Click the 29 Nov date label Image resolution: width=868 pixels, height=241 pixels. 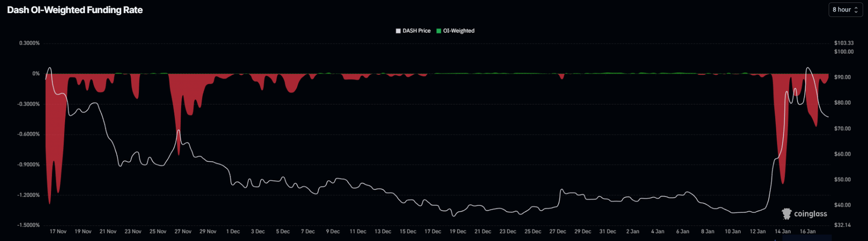point(208,231)
